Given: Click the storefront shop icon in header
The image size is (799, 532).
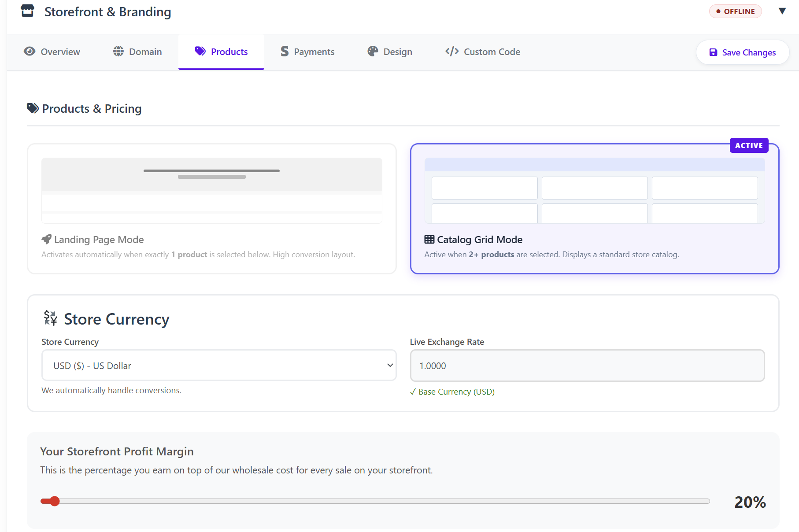Looking at the screenshot, I should click(x=27, y=11).
